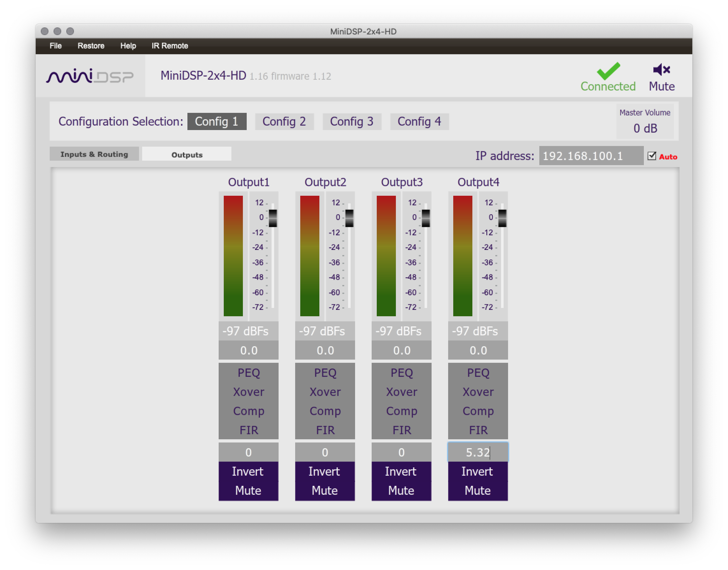Open the Help menu
This screenshot has height=570, width=728.
pos(128,46)
